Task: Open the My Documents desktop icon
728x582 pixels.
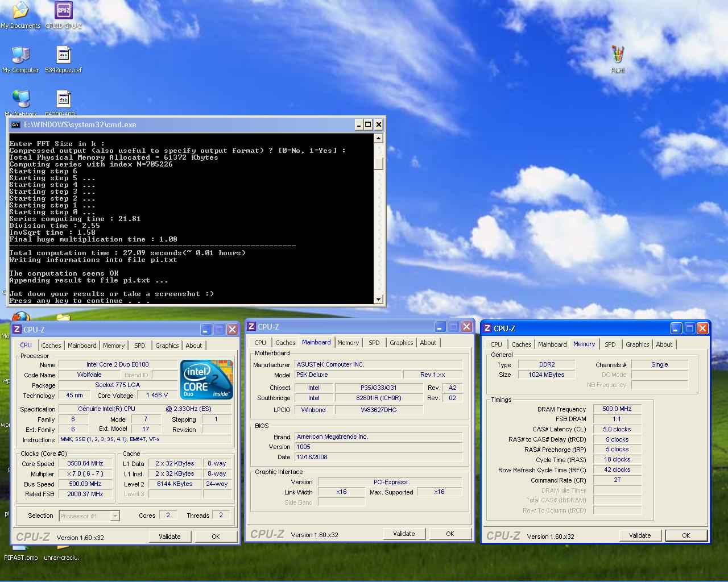Action: pos(20,15)
